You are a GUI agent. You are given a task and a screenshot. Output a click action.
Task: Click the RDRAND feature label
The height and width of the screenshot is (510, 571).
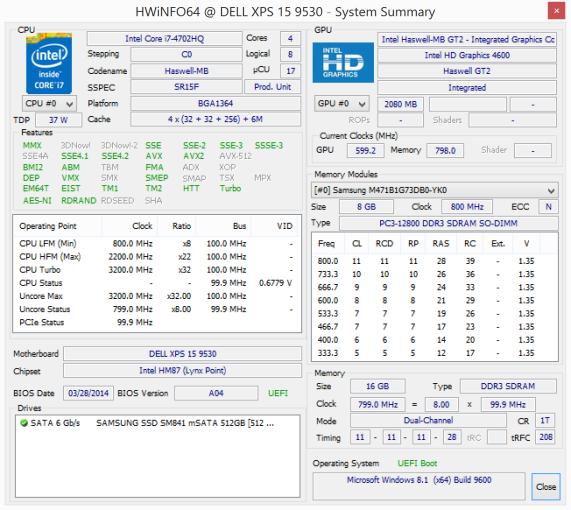coord(79,200)
